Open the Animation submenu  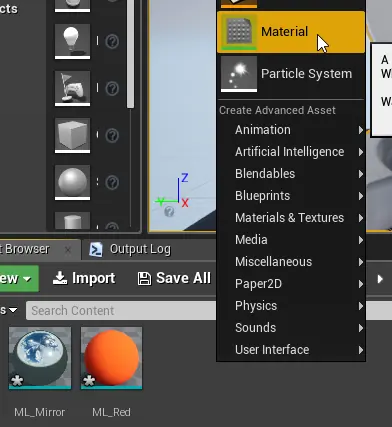[x=291, y=130]
